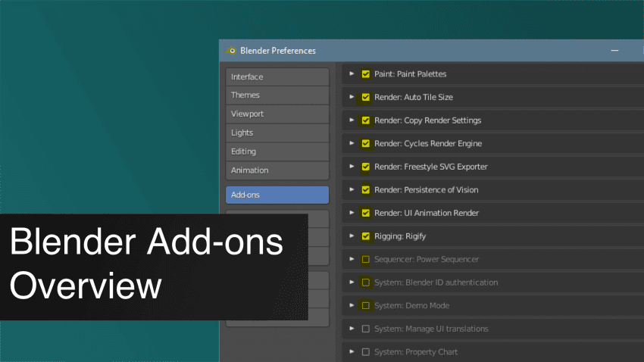Expand Manage UI translations details
Image resolution: width=644 pixels, height=362 pixels.
pos(352,329)
